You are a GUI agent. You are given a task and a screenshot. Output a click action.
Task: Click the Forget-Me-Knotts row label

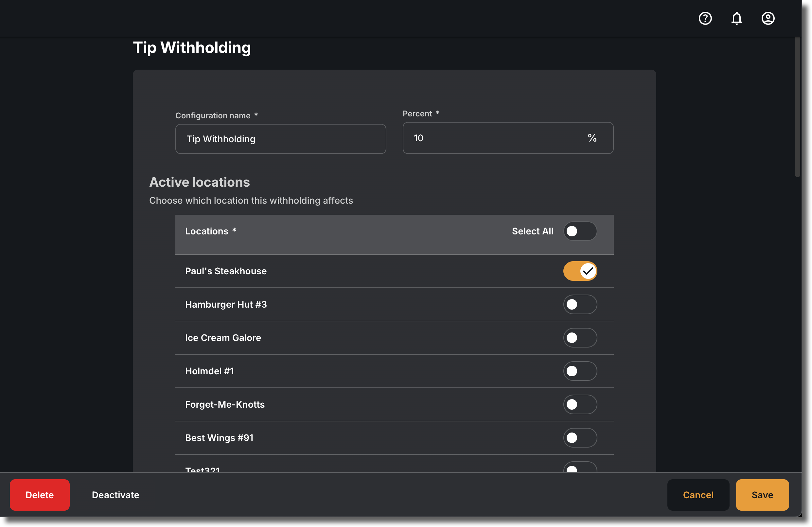tap(224, 404)
